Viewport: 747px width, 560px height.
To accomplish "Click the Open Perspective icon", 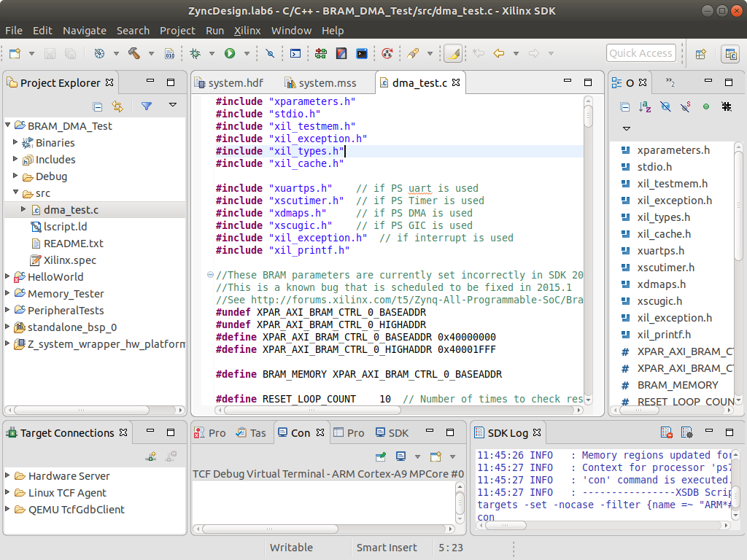I will 701,54.
